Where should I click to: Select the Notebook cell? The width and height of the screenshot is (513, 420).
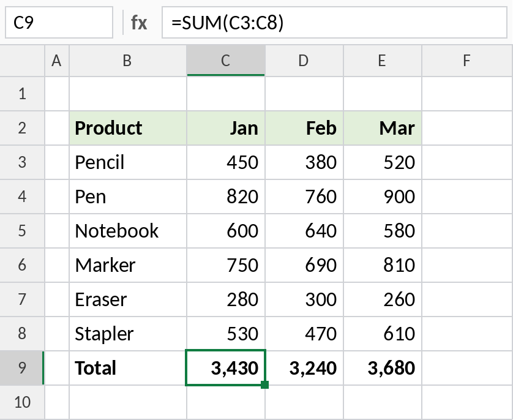click(127, 231)
